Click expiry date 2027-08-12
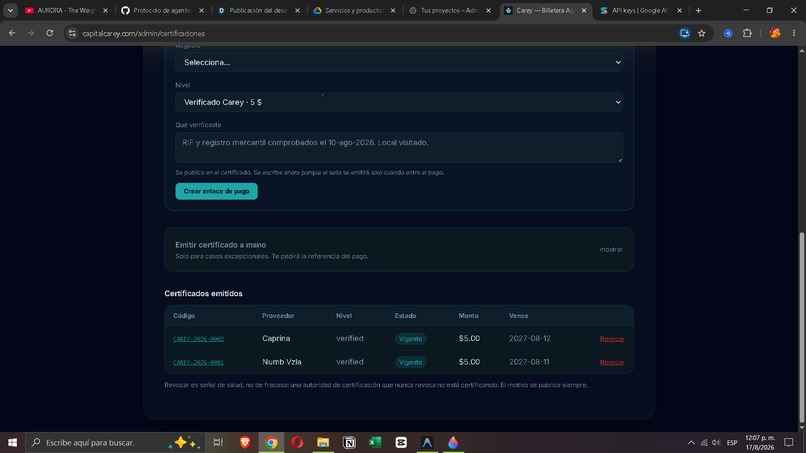The height and width of the screenshot is (453, 806). coord(529,338)
